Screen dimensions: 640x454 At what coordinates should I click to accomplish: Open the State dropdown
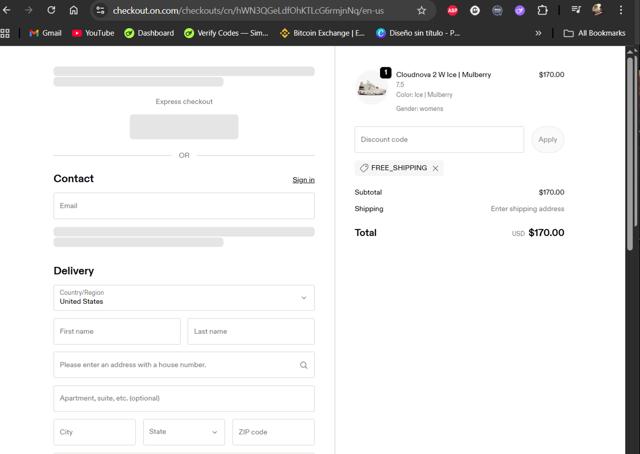184,432
